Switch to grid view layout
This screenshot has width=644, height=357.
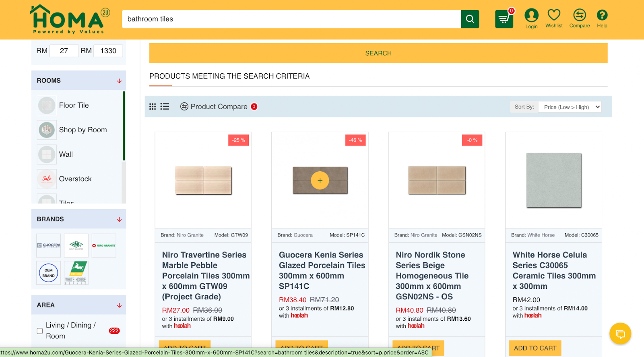(x=153, y=106)
